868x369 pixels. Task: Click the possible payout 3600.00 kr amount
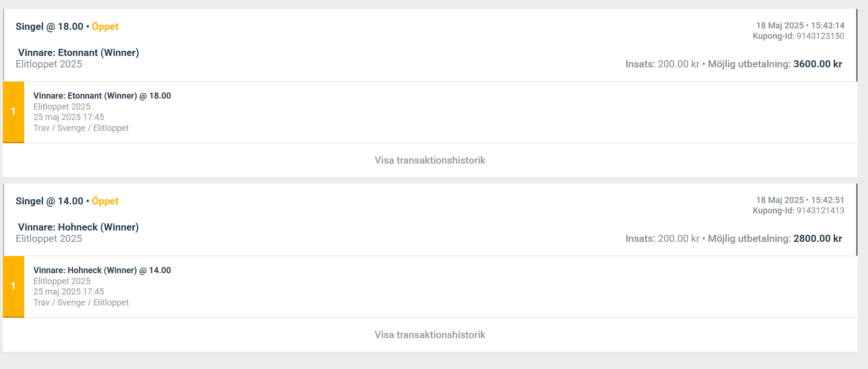pos(818,64)
